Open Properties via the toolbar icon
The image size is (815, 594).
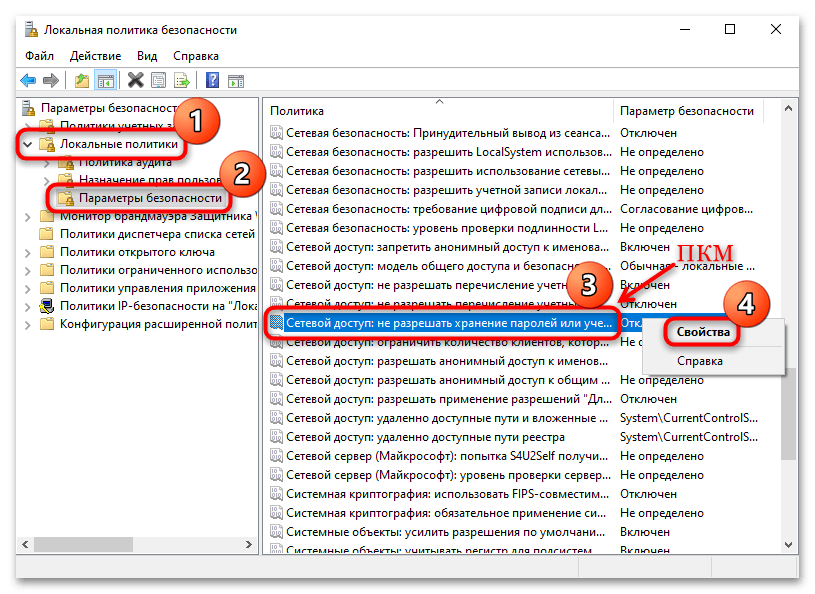[x=159, y=80]
